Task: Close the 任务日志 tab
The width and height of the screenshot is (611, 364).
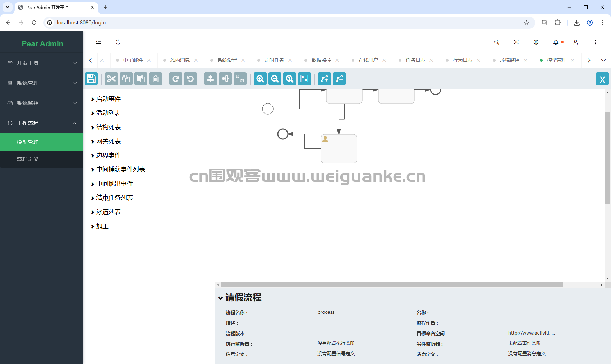Action: point(431,60)
